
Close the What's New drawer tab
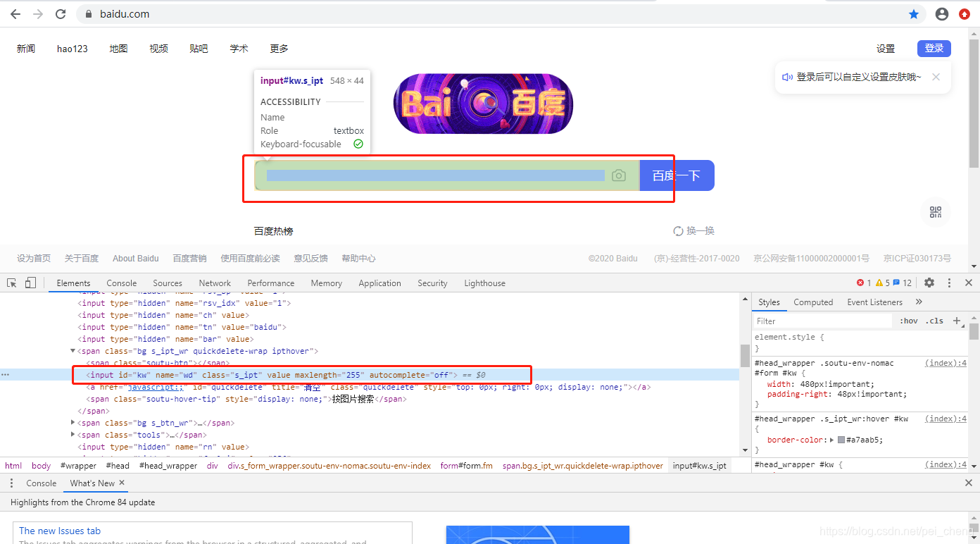pos(122,483)
